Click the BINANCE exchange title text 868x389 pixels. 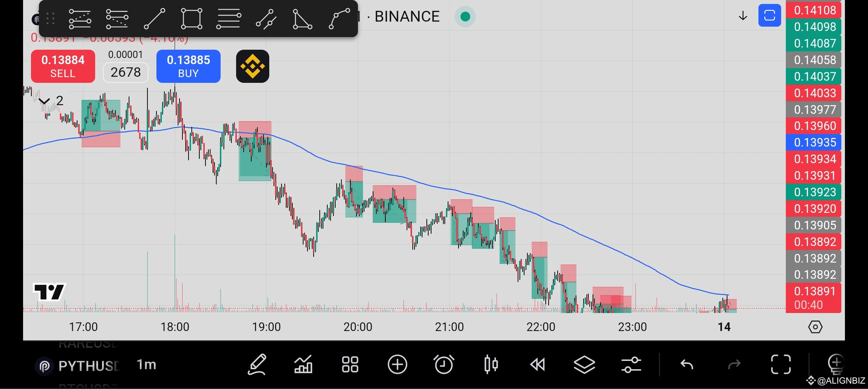coord(407,17)
